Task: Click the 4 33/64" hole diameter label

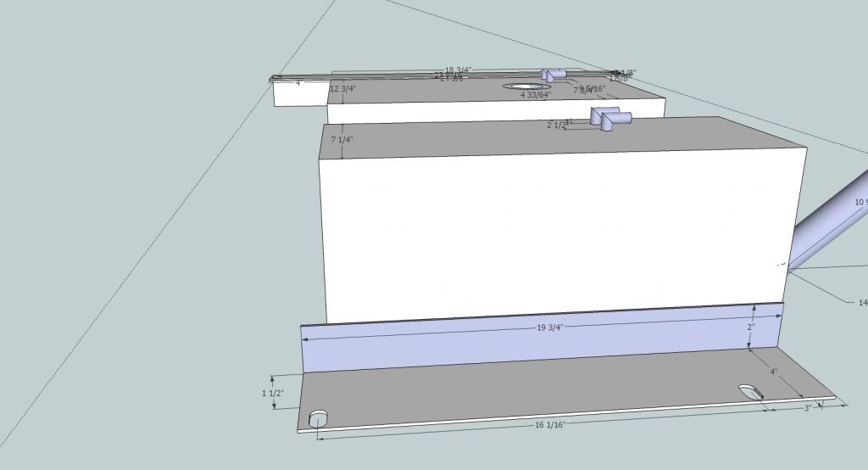Action: point(536,95)
